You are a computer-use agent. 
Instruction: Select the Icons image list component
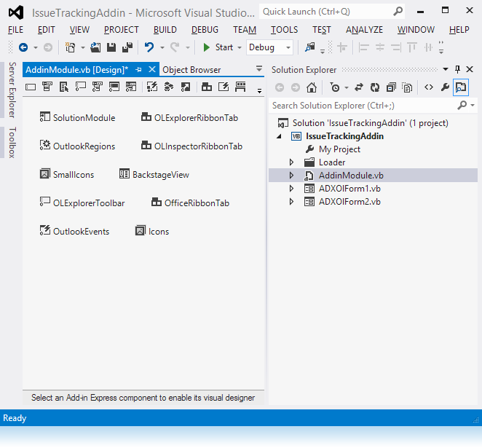(x=152, y=231)
